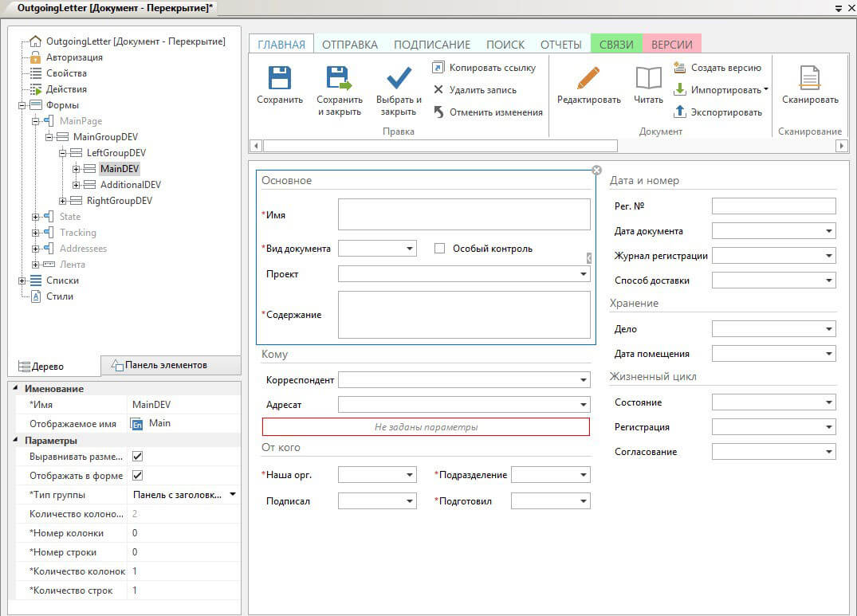Click the Копировать ссылку icon
The image size is (857, 616).
point(438,67)
